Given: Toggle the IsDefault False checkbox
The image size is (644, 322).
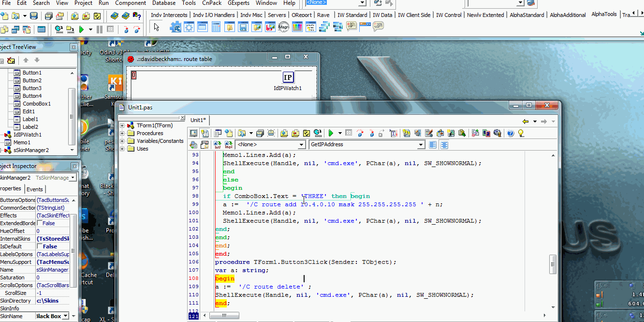Looking at the screenshot, I should (40, 246).
